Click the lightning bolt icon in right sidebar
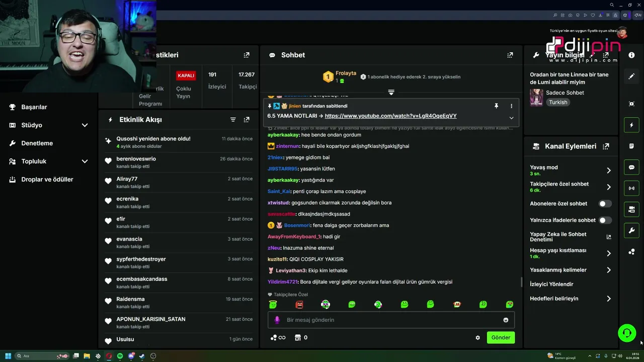 pos(631,125)
